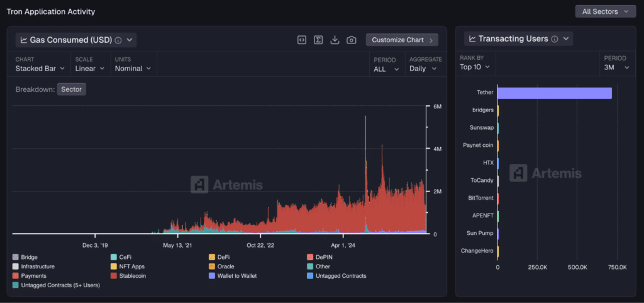The image size is (644, 303).
Task: Select the ToCandy row label
Action: [x=482, y=180]
